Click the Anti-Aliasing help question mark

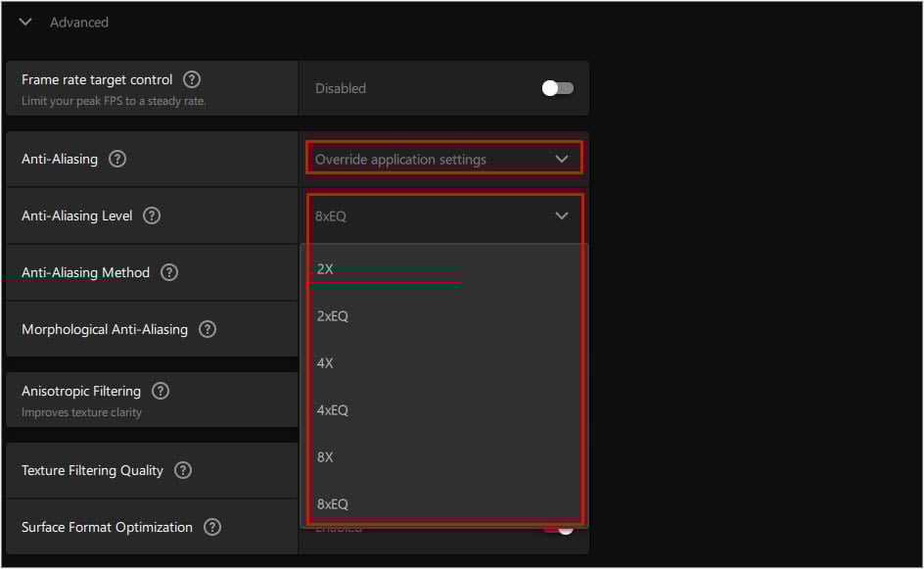[116, 159]
